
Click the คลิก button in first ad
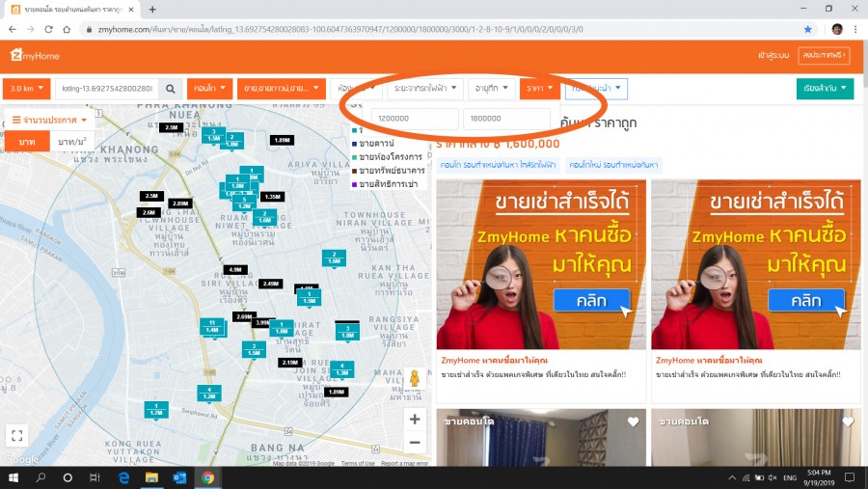click(591, 301)
